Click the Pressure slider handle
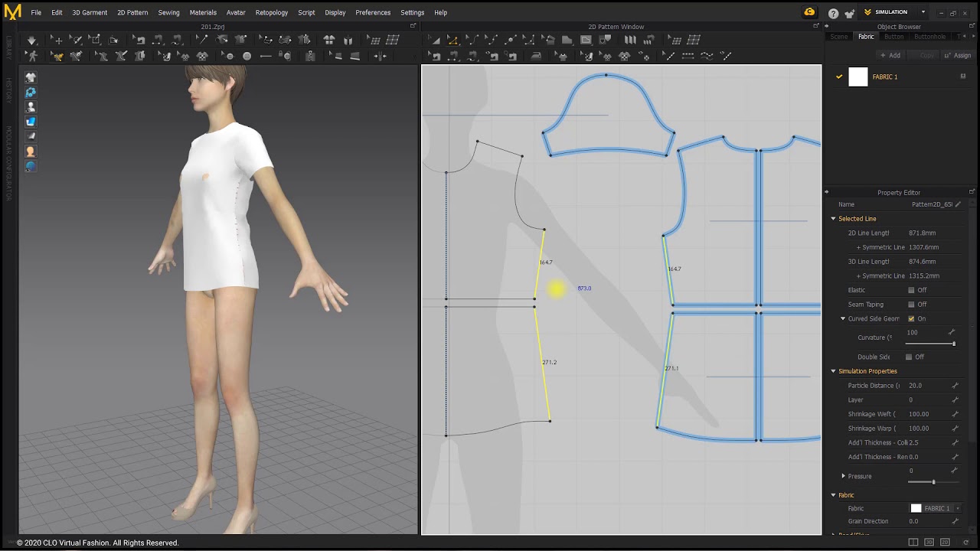This screenshot has width=980, height=551. click(x=933, y=482)
